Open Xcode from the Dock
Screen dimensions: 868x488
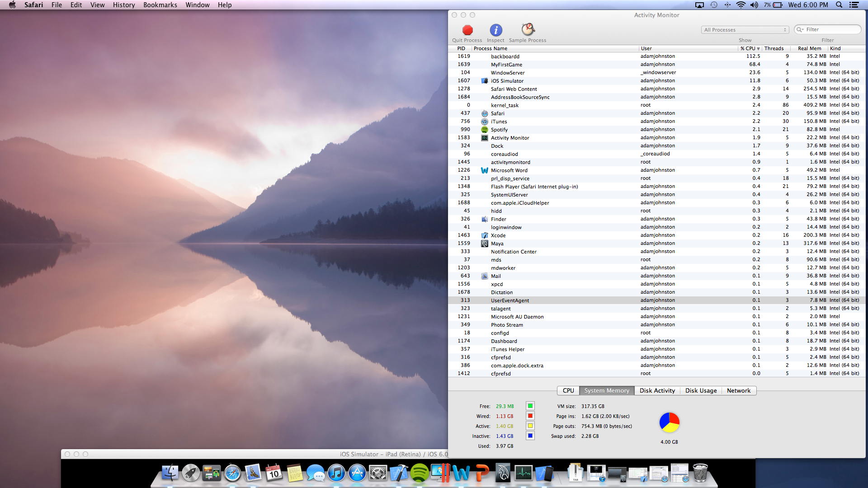399,473
